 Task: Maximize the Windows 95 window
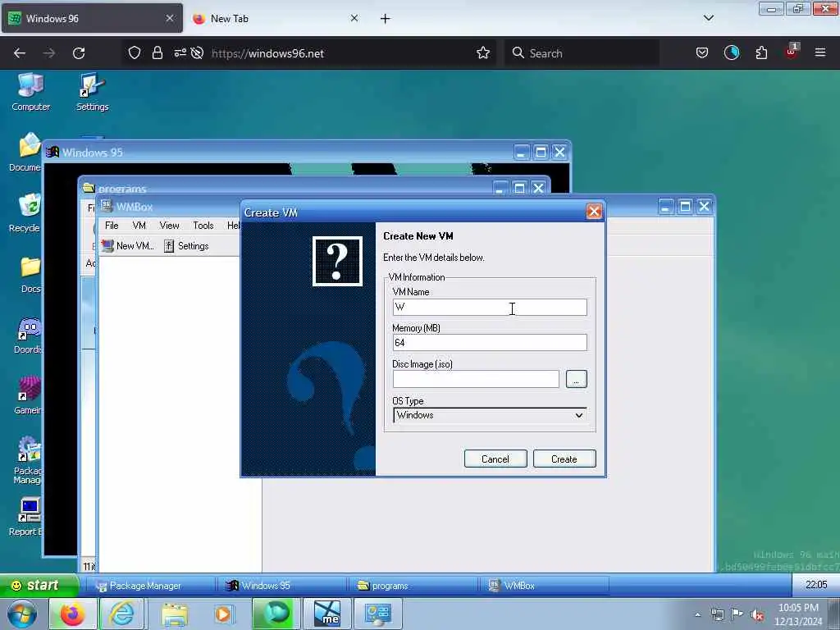click(x=541, y=152)
